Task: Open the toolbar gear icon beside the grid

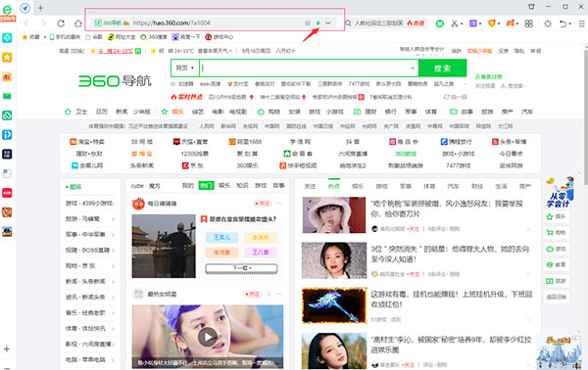Action: [548, 23]
